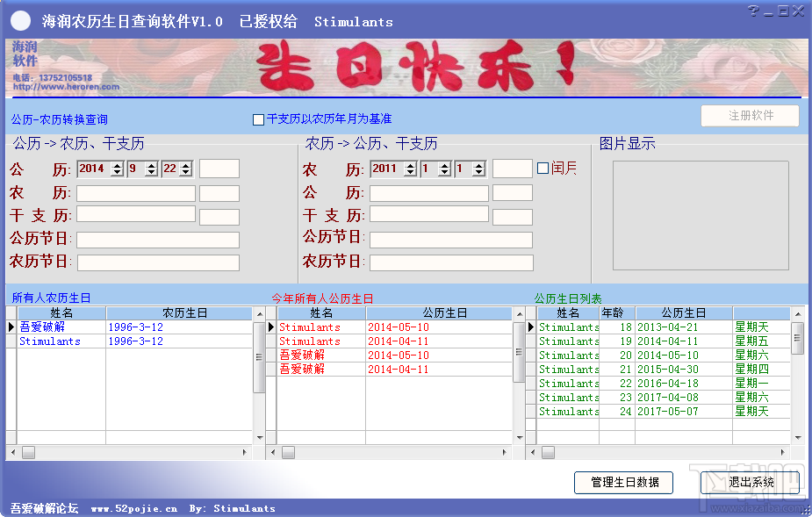Select 吾爱破解 row in the lunar birthday table

coord(134,327)
